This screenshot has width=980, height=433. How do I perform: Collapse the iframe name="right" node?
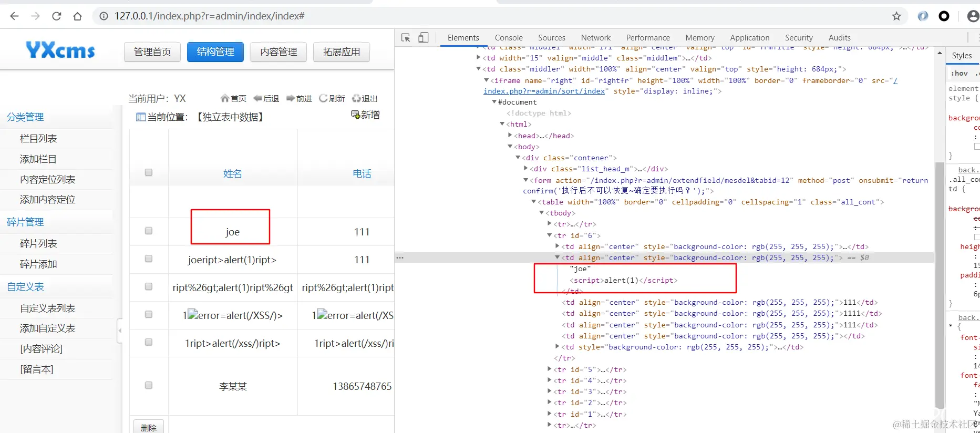(487, 80)
